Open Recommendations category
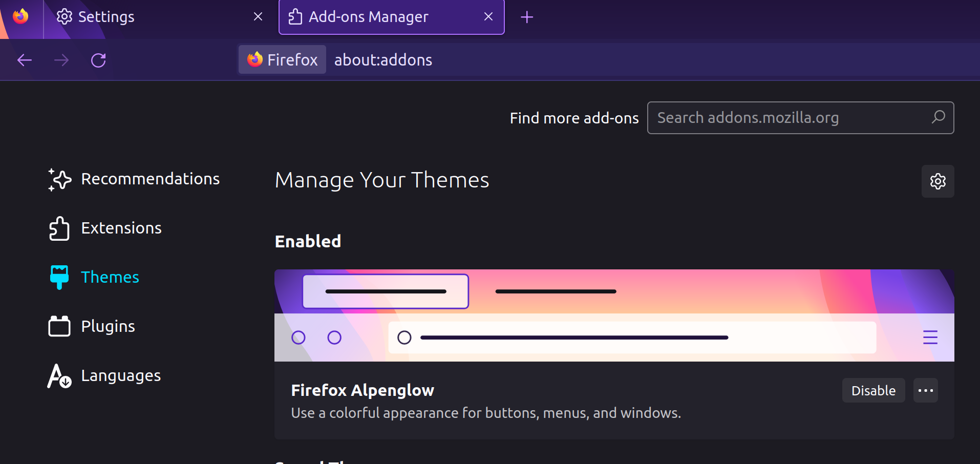Screen dimensions: 980x464 [x=134, y=179]
